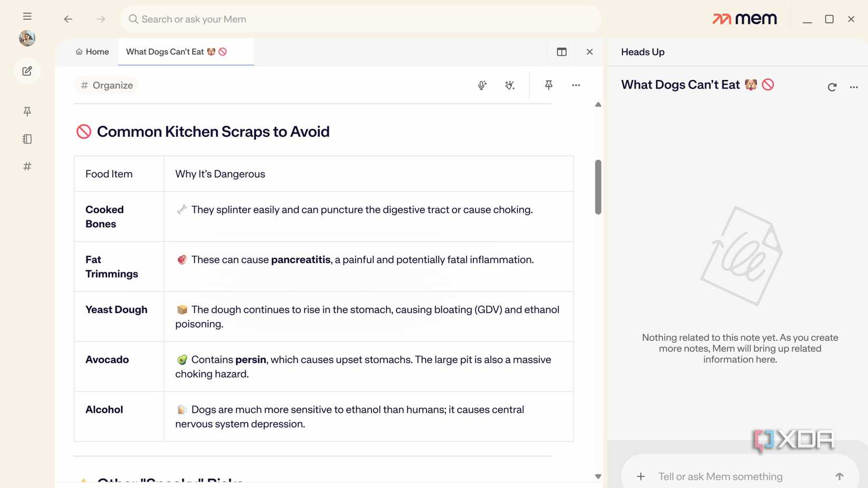Click the Food Item header cell

pos(119,174)
